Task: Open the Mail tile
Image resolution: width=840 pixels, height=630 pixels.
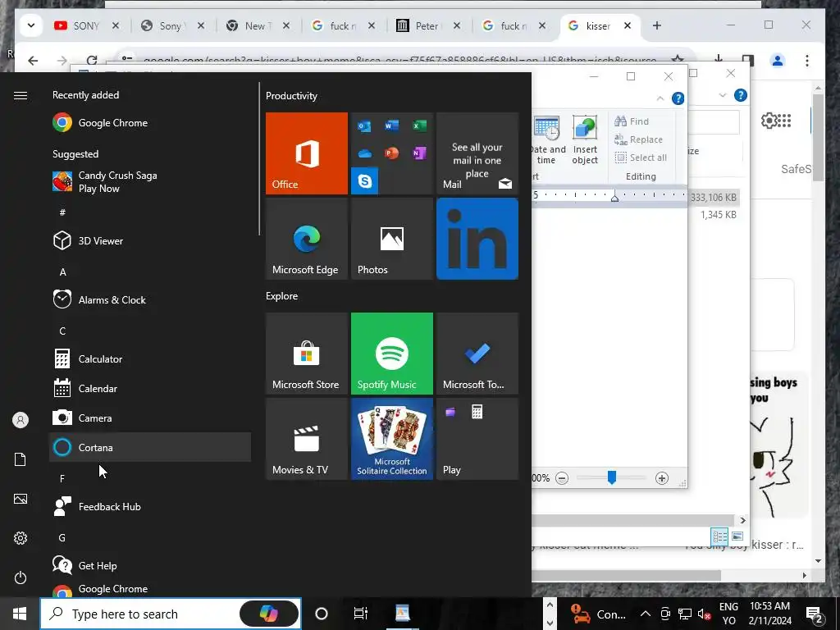Action: click(477, 153)
